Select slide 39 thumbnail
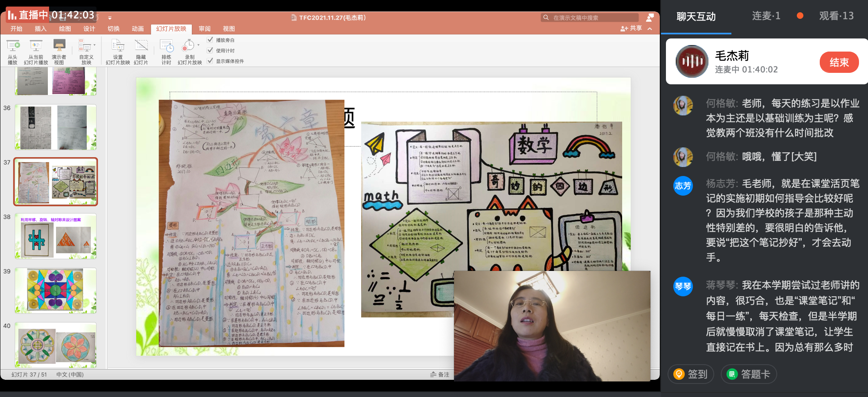The image size is (868, 397). (x=56, y=291)
